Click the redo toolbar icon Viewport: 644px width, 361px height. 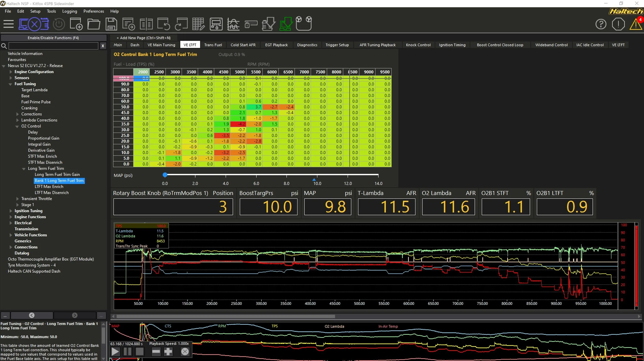(x=181, y=24)
